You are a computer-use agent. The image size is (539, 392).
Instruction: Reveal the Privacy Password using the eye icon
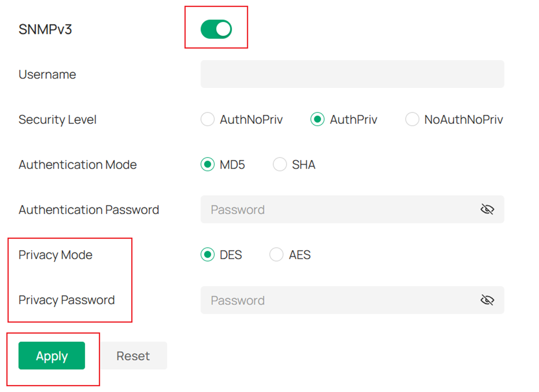coord(487,300)
